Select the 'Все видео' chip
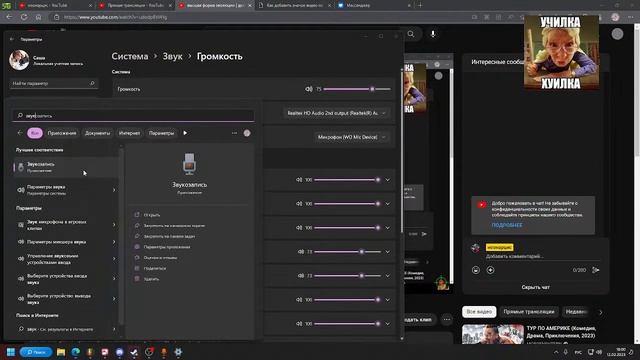The image size is (640, 360). [479, 312]
